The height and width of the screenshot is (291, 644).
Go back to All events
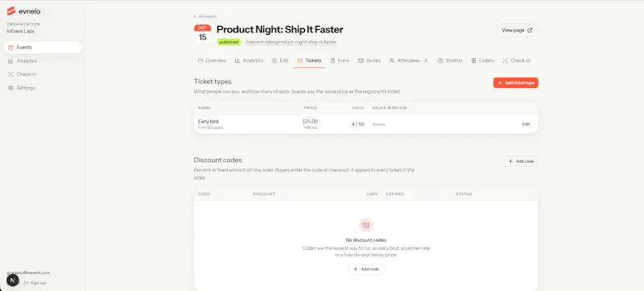(x=205, y=16)
